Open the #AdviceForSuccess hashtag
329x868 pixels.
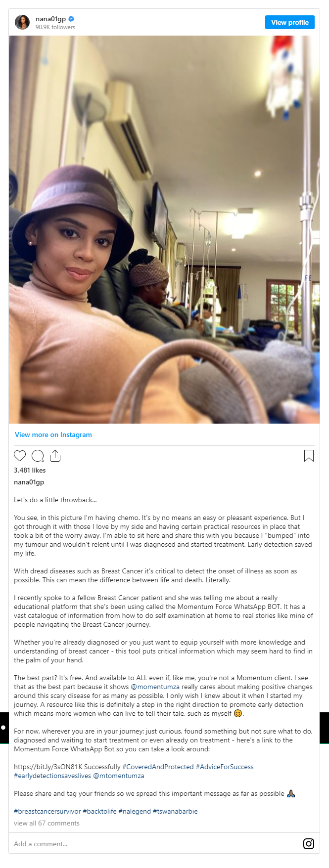click(x=225, y=767)
